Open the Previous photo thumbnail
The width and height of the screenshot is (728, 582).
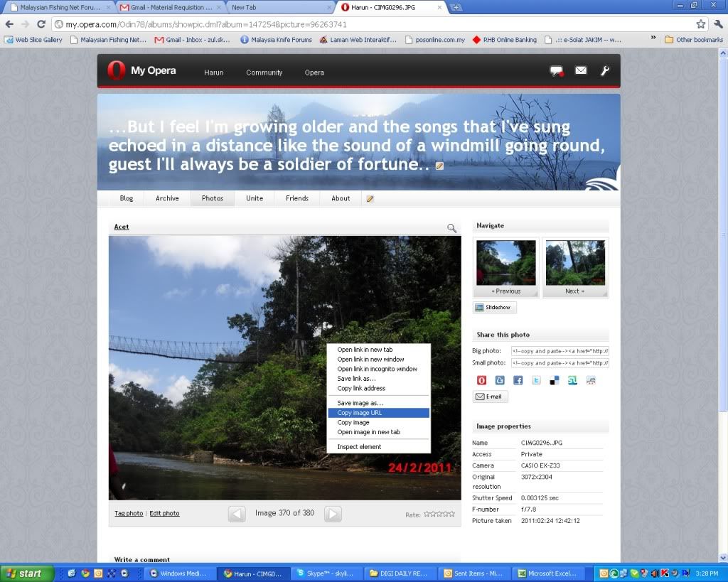505,267
